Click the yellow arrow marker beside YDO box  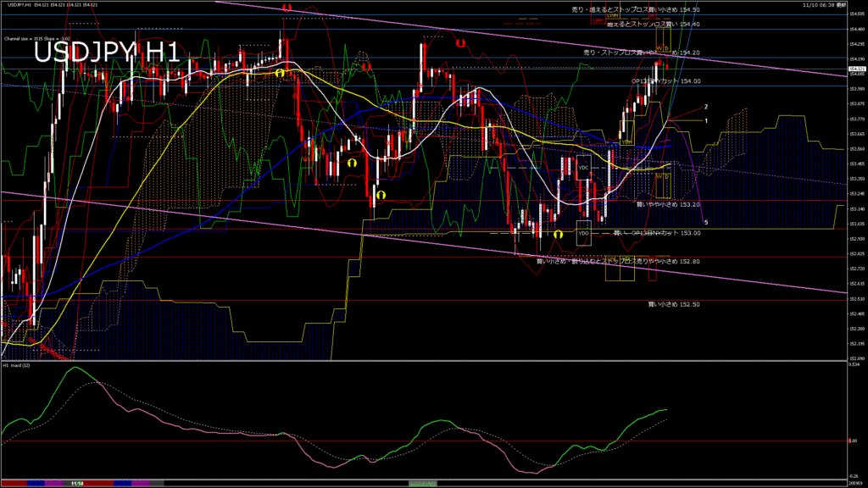tap(559, 234)
